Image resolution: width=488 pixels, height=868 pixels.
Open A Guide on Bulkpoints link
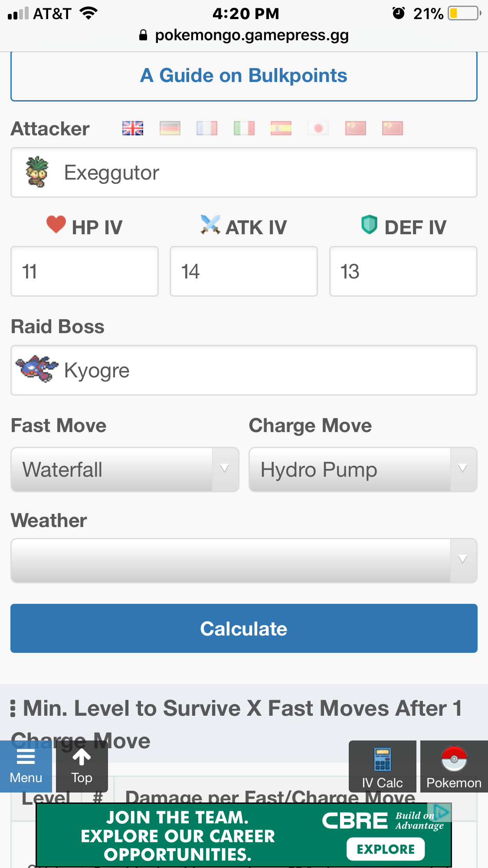[244, 76]
